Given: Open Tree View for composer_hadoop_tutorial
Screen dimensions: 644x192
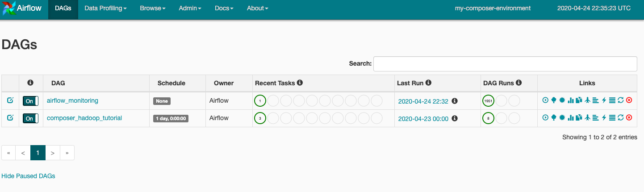Looking at the screenshot, I should point(554,118).
